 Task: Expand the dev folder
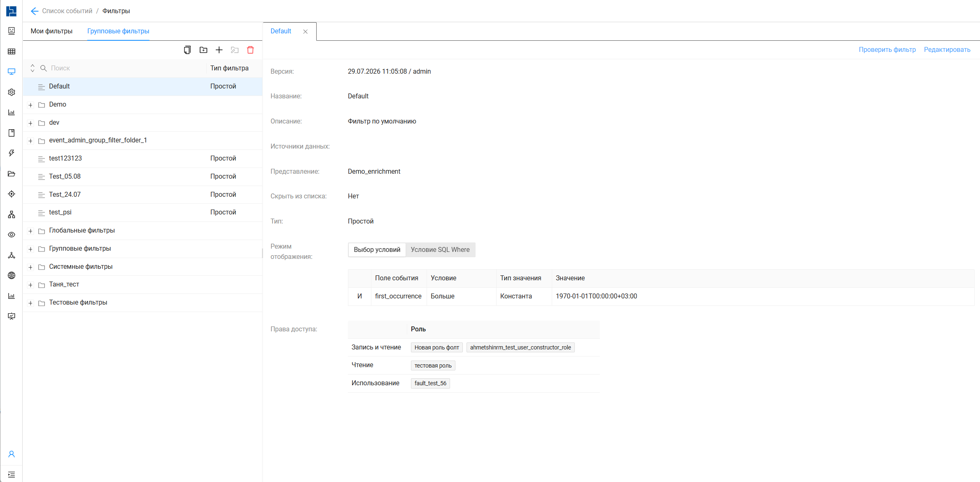[30, 123]
